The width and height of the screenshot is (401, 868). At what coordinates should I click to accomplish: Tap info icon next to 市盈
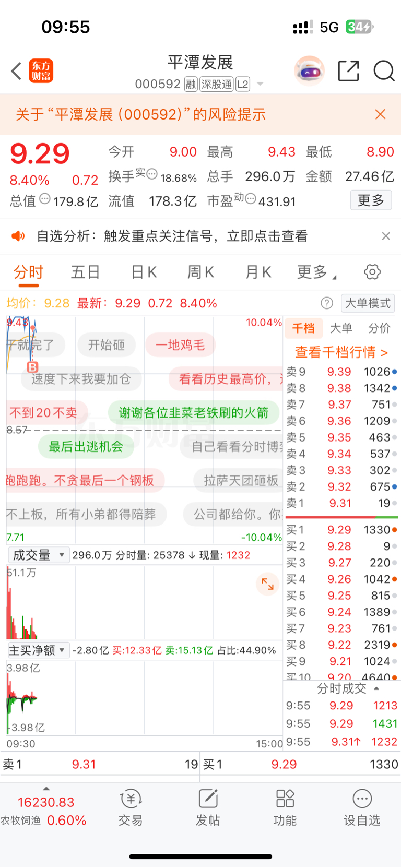coord(250,199)
